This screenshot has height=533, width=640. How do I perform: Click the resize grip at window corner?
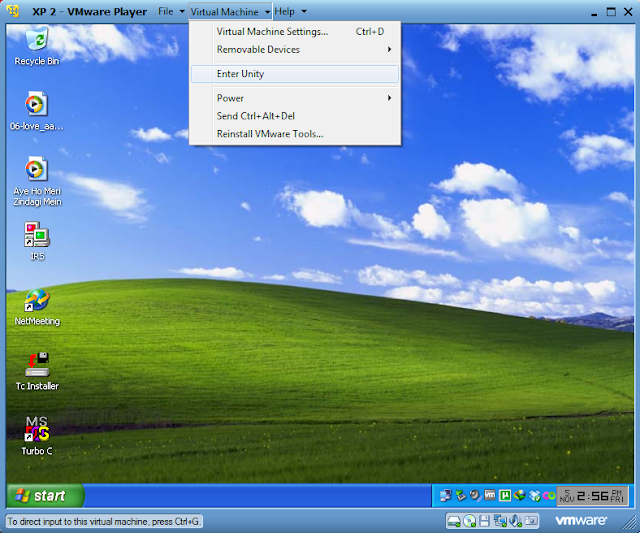point(630,522)
